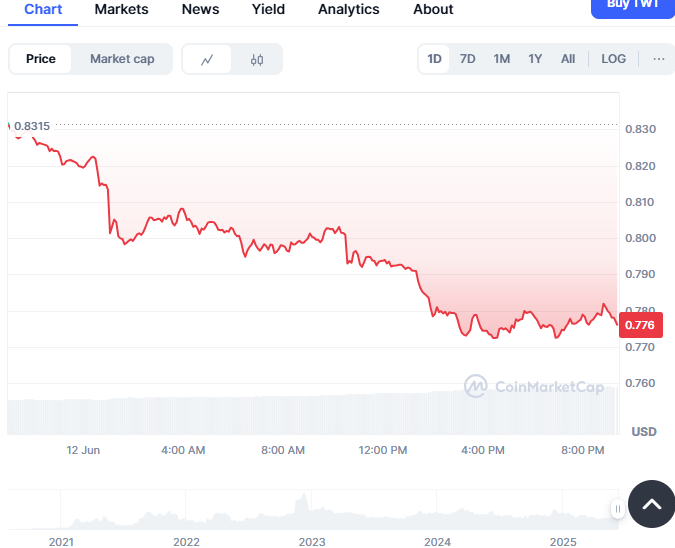This screenshot has height=548, width=675.
Task: Open the Chart tab
Action: [x=43, y=9]
